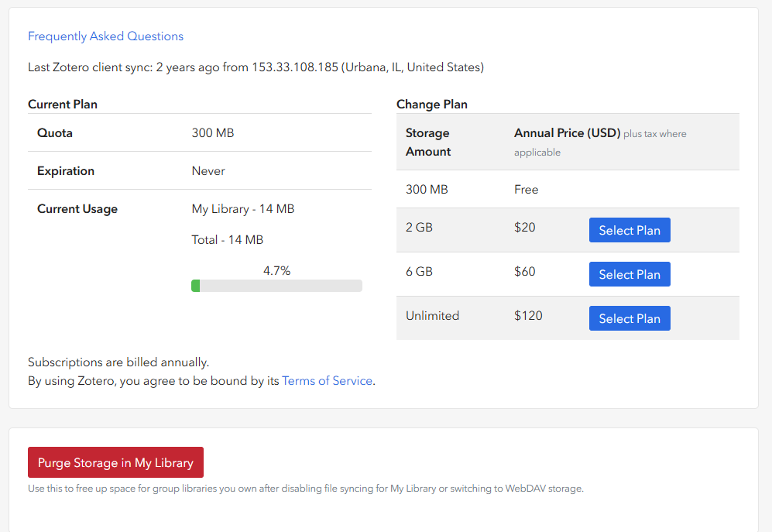Click the Quota row label

[55, 133]
